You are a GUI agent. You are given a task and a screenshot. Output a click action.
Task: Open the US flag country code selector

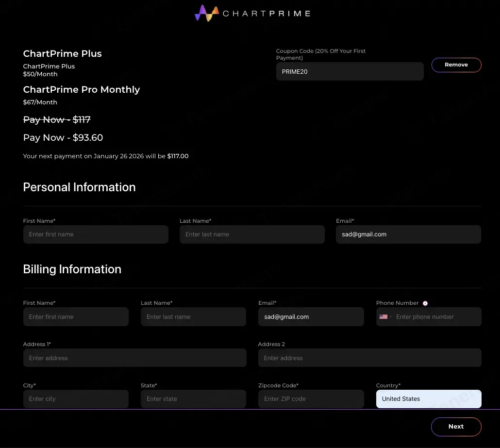[385, 316]
